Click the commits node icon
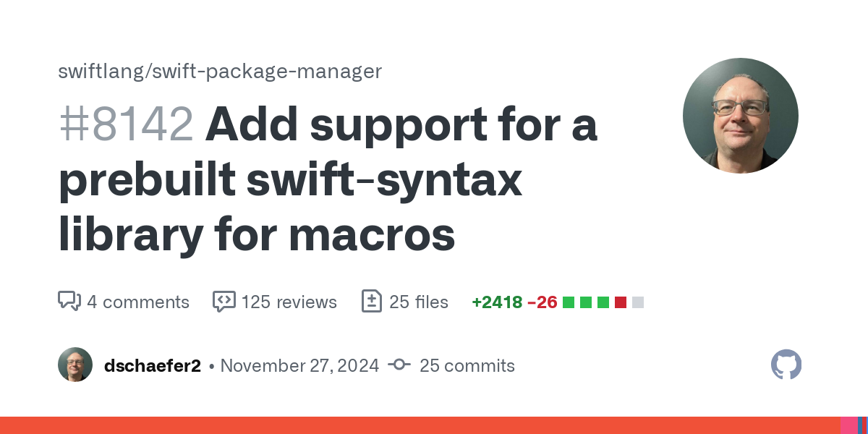Viewport: 868px width, 434px height. [x=399, y=365]
